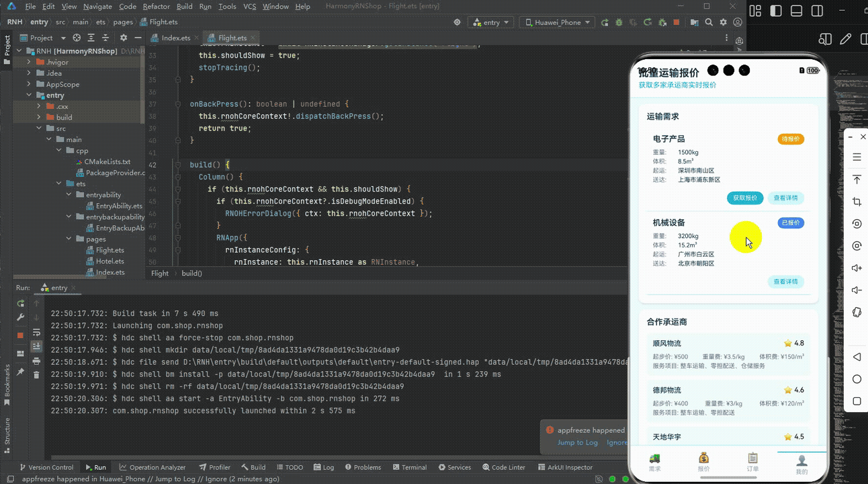868x484 pixels.
Task: Toggle the pin tab icon in Run panel
Action: click(21, 372)
